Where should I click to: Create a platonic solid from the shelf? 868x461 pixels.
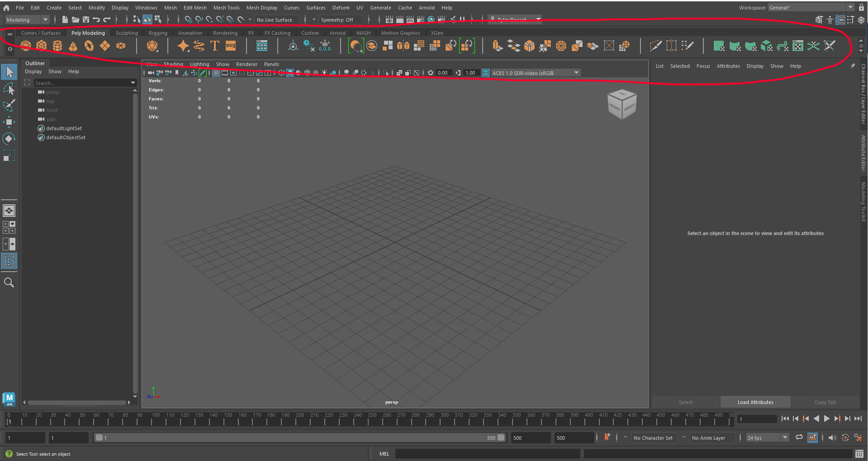pos(152,46)
